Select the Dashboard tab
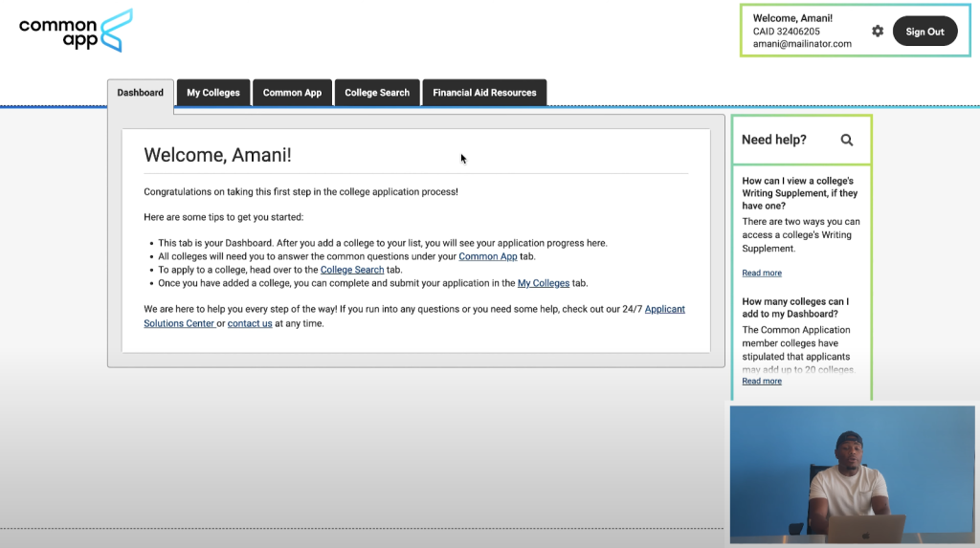 141,93
